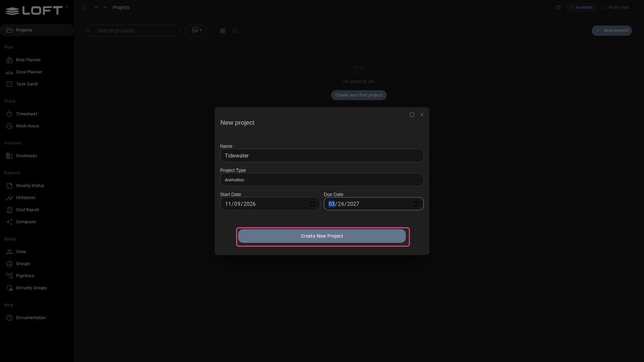The height and width of the screenshot is (362, 644).
Task: Click the Weekly Status report icon
Action: (x=9, y=186)
